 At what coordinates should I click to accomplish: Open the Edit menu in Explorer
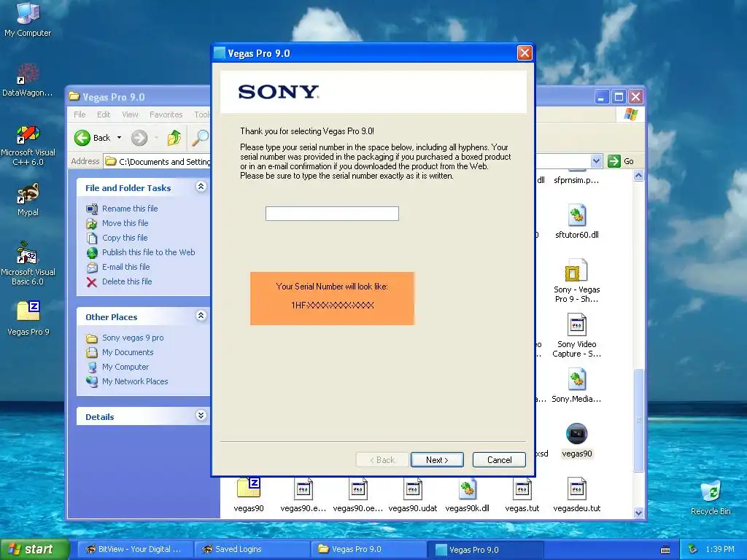104,114
